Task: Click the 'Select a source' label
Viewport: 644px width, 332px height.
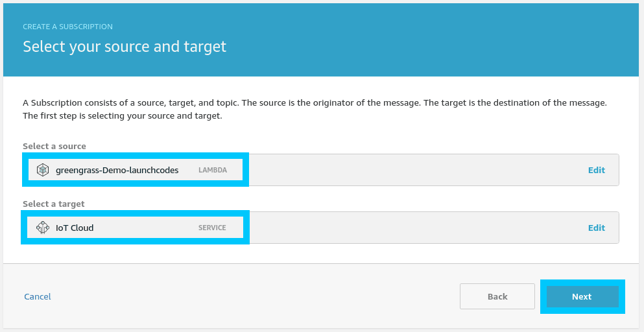Action: (54, 146)
